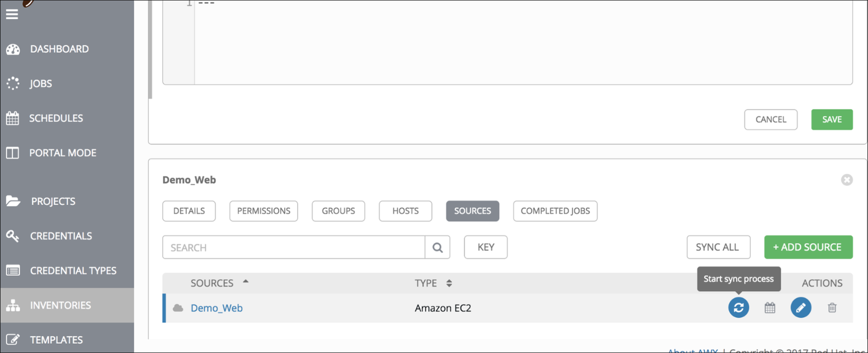Click into the Search input field
The height and width of the screenshot is (353, 868).
point(293,248)
